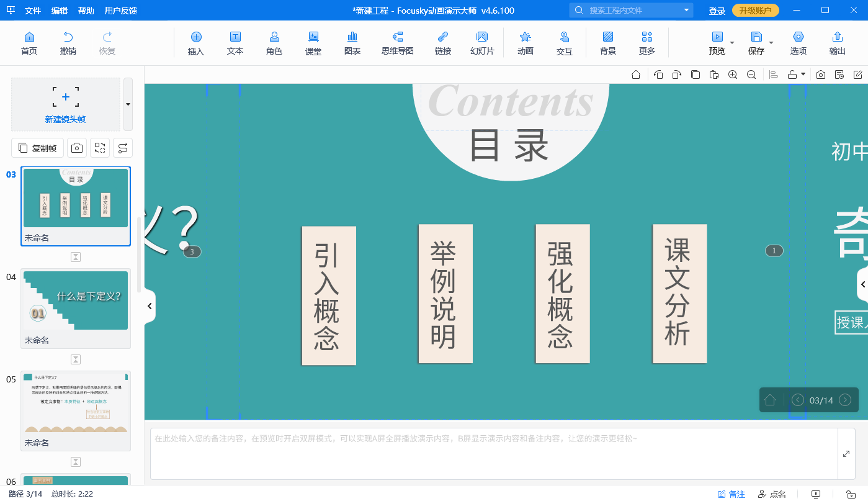868x501 pixels.
Task: Click the 输出 export icon
Action: point(838,43)
